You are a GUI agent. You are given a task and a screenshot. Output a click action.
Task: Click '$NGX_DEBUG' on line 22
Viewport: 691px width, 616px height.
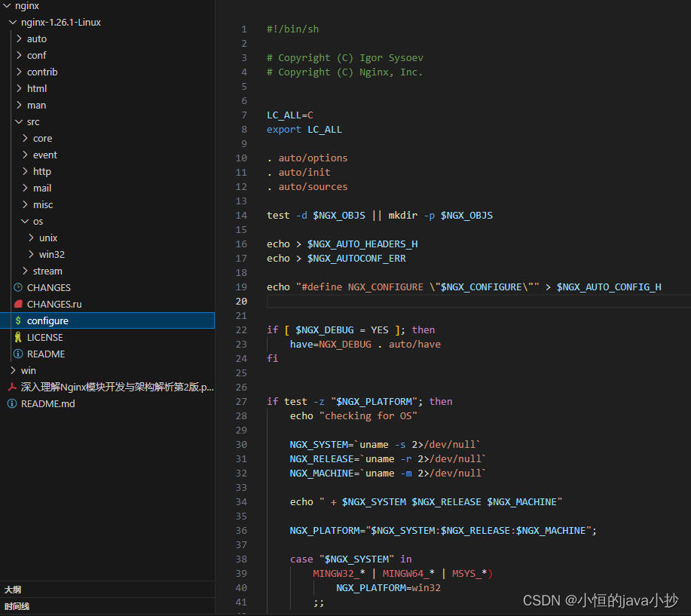tap(324, 329)
